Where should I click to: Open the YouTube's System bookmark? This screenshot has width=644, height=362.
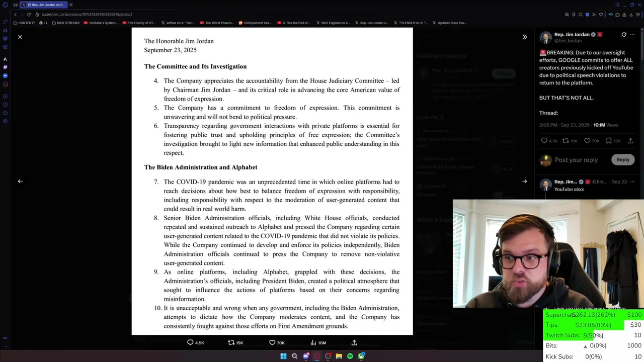[101, 23]
